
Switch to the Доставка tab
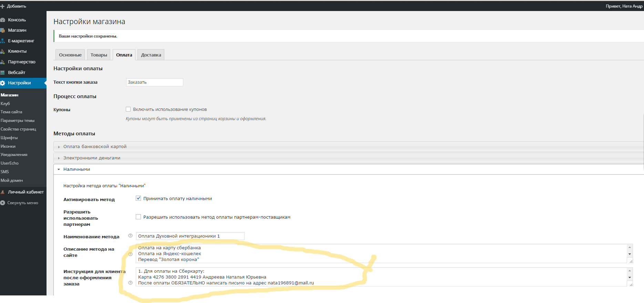(151, 55)
